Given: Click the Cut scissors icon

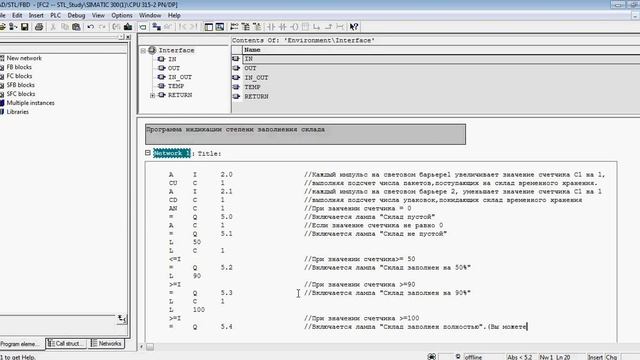Looking at the screenshot, I should click(x=53, y=27).
